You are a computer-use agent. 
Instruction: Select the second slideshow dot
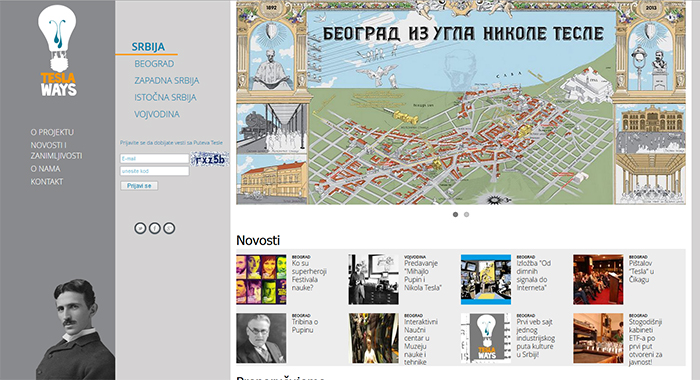point(467,214)
